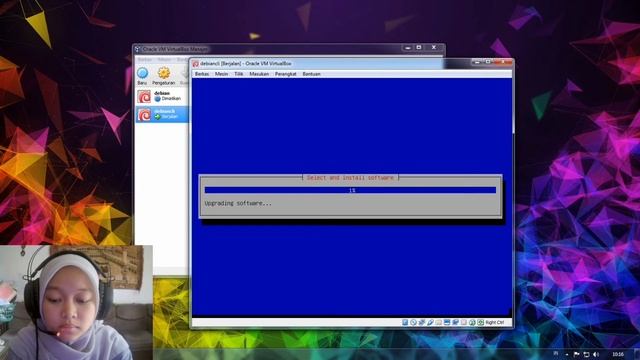Open the Bantuan menu
Image resolution: width=640 pixels, height=360 pixels.
click(311, 74)
